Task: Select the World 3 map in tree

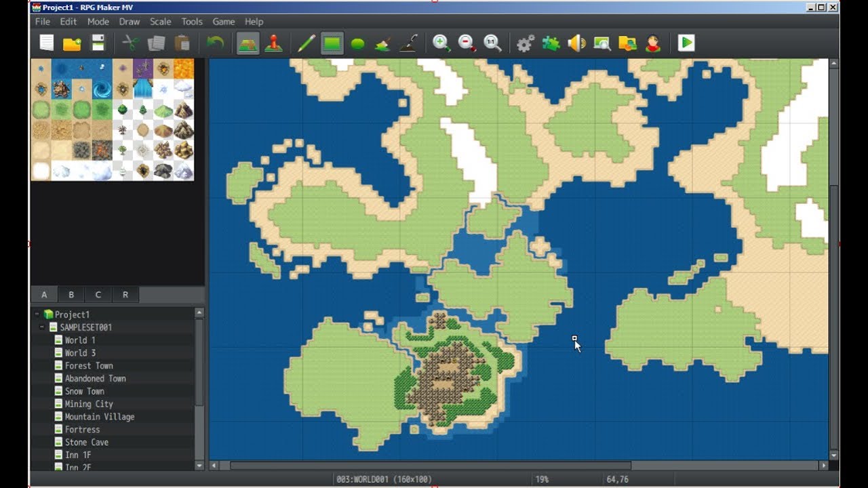Action: pyautogui.click(x=80, y=353)
